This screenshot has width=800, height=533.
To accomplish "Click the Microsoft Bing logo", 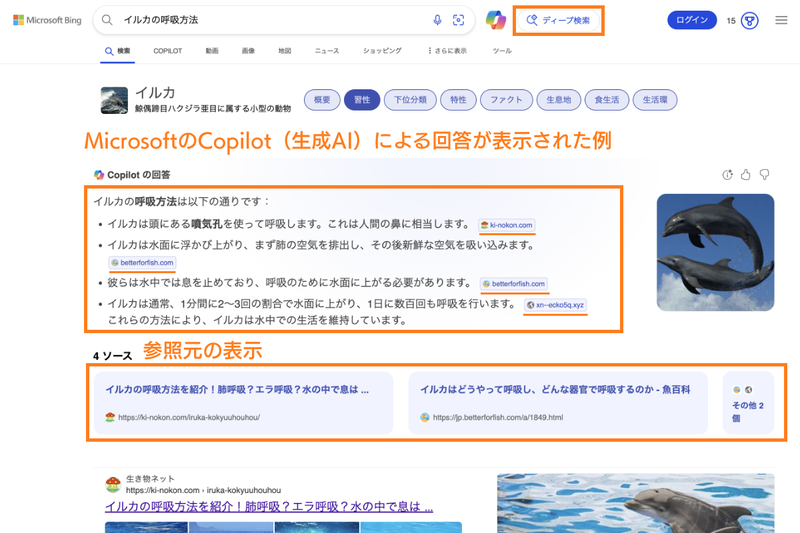I will pos(47,20).
